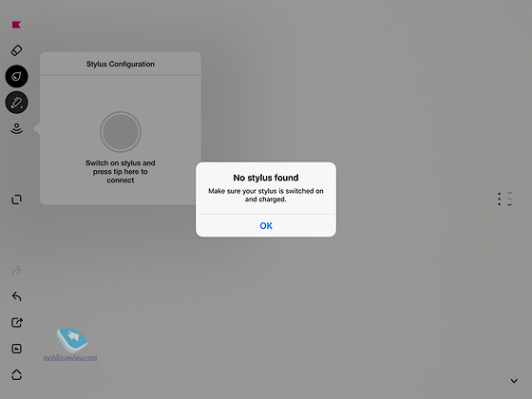532x399 pixels.
Task: Insert an image via picture icon
Action: point(17,349)
